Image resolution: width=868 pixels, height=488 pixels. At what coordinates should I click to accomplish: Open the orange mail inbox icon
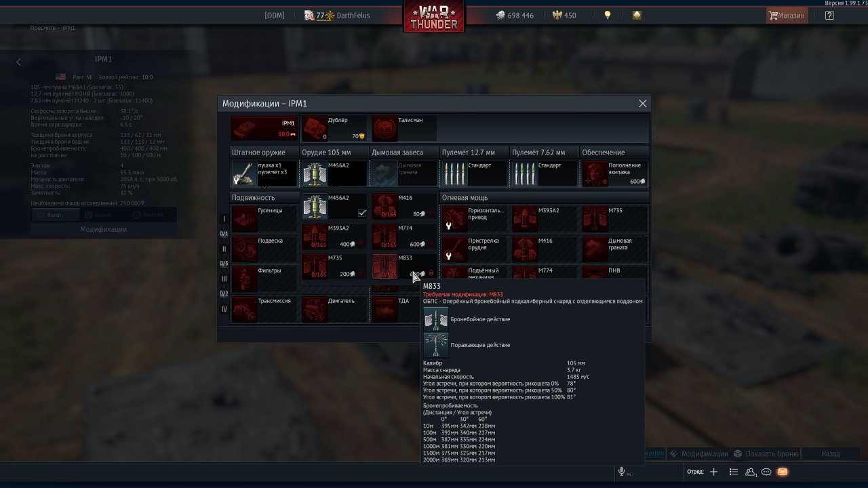point(783,472)
